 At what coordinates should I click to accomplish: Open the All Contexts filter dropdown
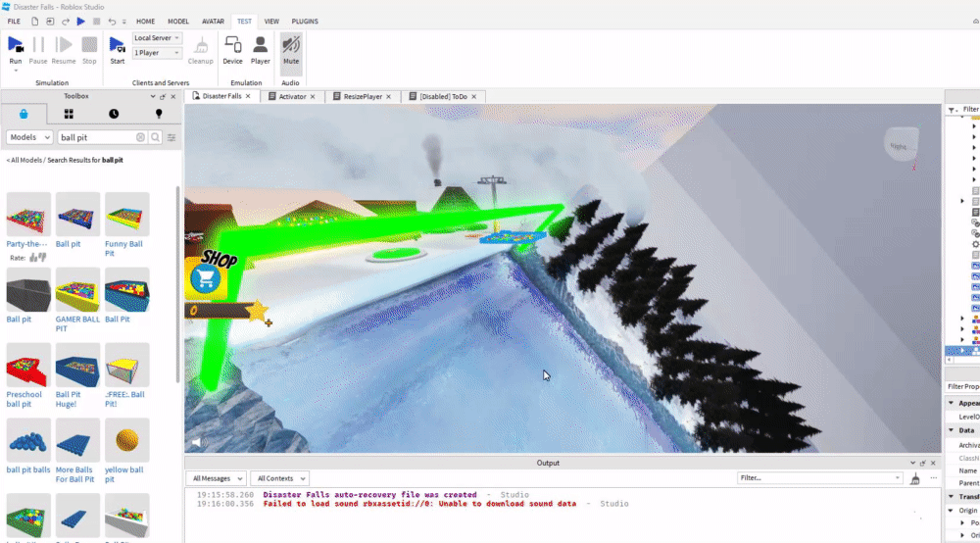click(279, 478)
